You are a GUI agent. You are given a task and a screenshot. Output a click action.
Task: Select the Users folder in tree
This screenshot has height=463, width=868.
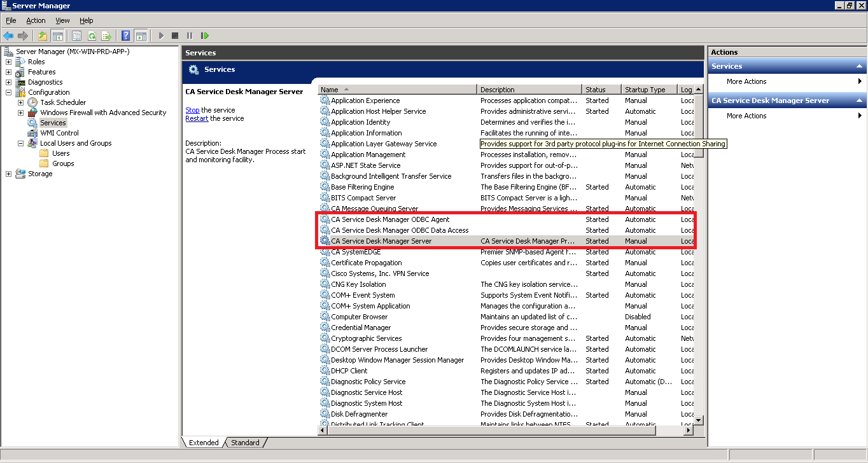click(x=61, y=153)
